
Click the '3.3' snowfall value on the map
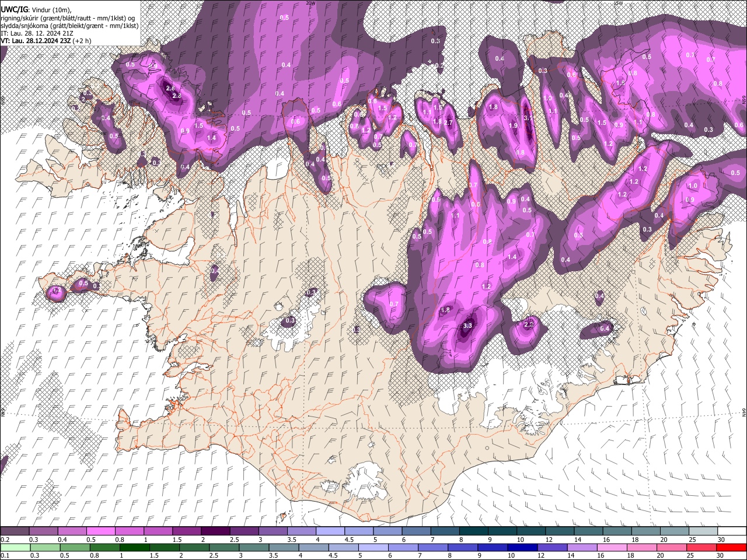pyautogui.click(x=467, y=325)
